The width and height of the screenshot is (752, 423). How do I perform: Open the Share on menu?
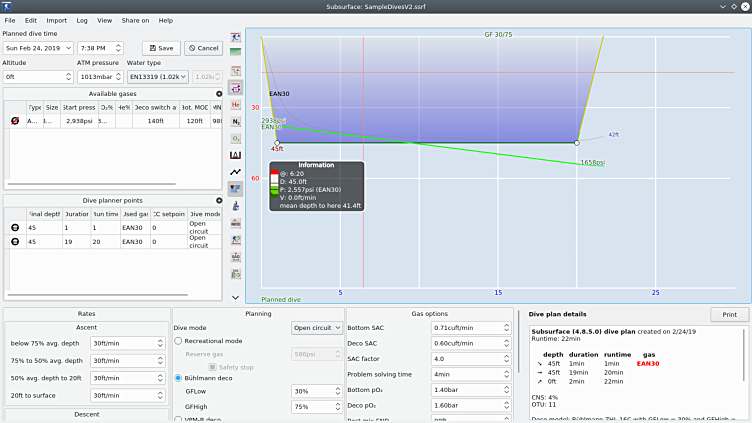135,20
